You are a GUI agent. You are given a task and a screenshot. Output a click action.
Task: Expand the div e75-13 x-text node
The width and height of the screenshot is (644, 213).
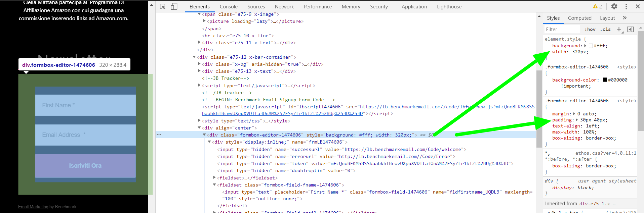click(x=199, y=71)
